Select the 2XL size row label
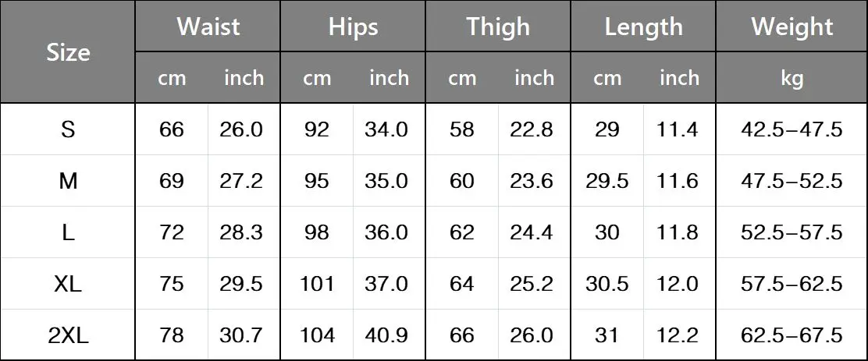 68,335
